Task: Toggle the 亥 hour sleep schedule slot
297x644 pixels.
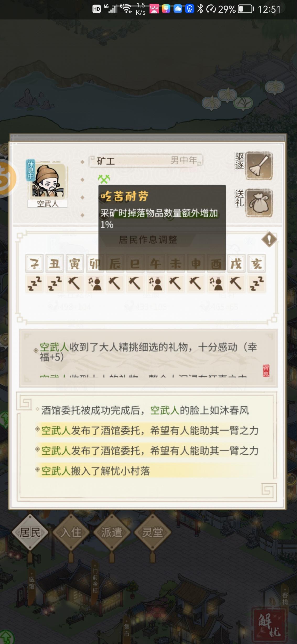Action: tap(256, 284)
